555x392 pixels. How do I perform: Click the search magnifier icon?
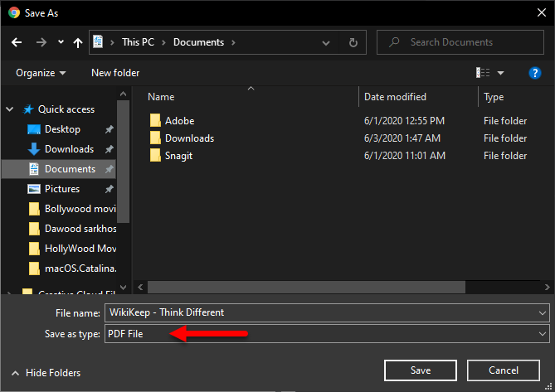click(394, 42)
